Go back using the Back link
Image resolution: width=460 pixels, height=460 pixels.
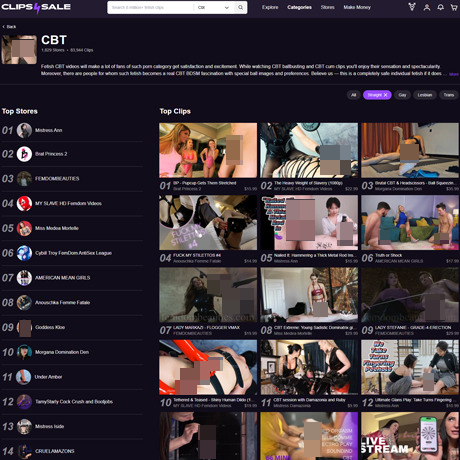[9, 27]
